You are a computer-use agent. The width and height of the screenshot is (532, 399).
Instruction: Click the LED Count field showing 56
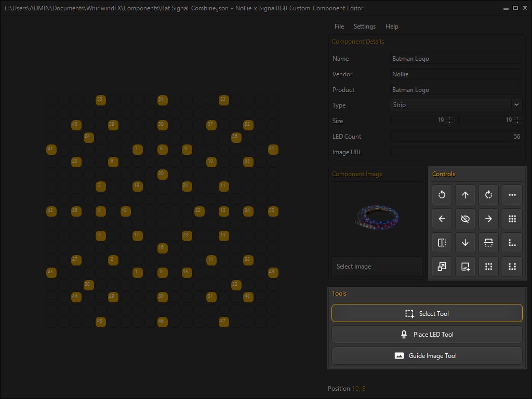click(456, 137)
